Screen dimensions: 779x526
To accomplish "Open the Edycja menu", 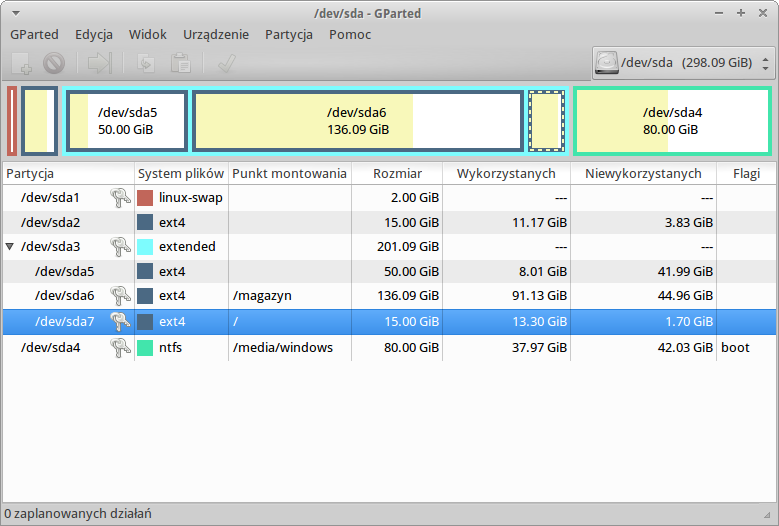I will (x=94, y=35).
